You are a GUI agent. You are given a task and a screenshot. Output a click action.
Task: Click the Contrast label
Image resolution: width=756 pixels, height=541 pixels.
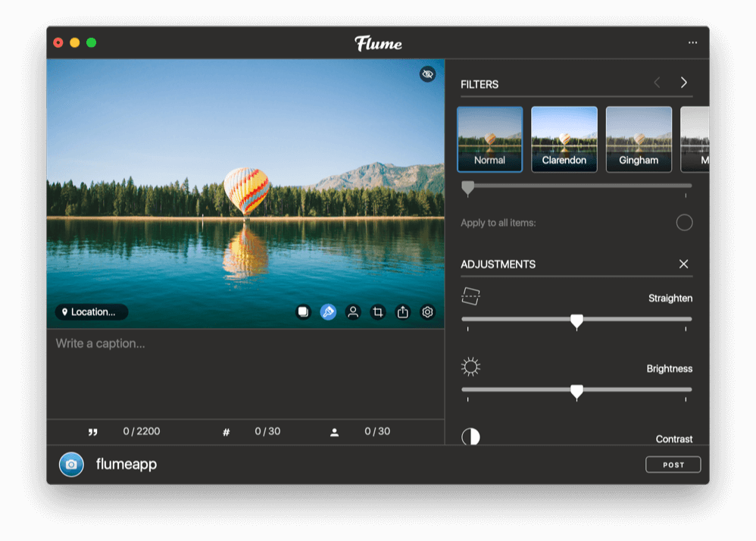coord(674,439)
